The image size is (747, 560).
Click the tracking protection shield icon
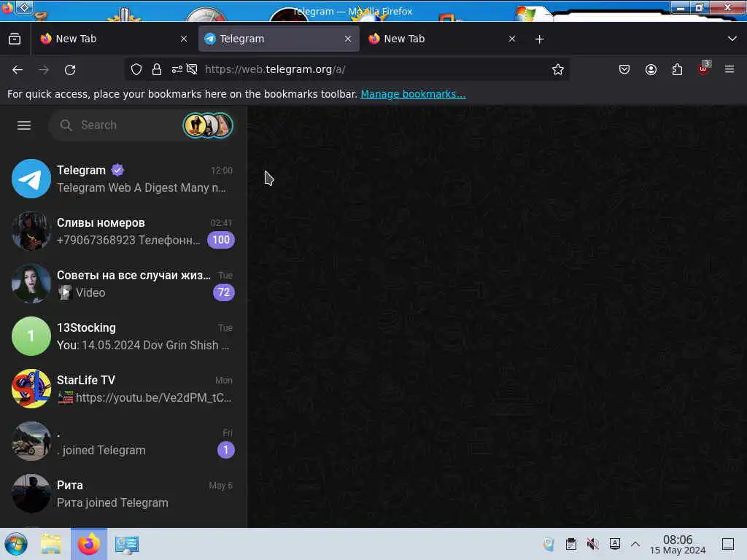136,69
